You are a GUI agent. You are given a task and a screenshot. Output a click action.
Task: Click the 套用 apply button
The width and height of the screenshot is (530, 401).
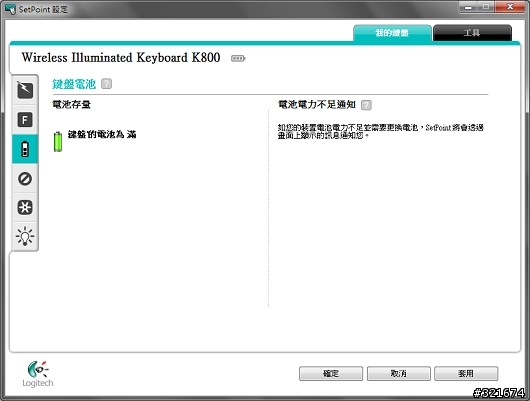pyautogui.click(x=466, y=374)
